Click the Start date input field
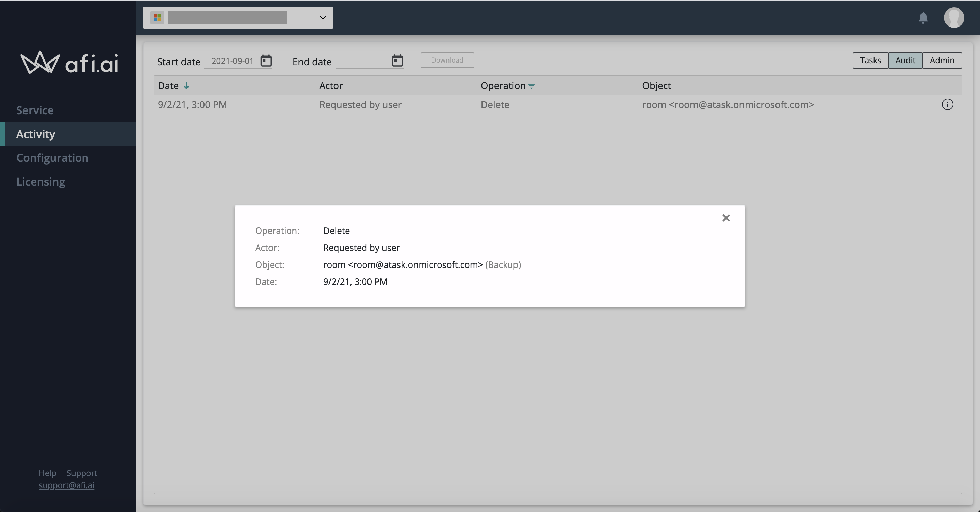Viewport: 980px width, 512px height. tap(232, 61)
